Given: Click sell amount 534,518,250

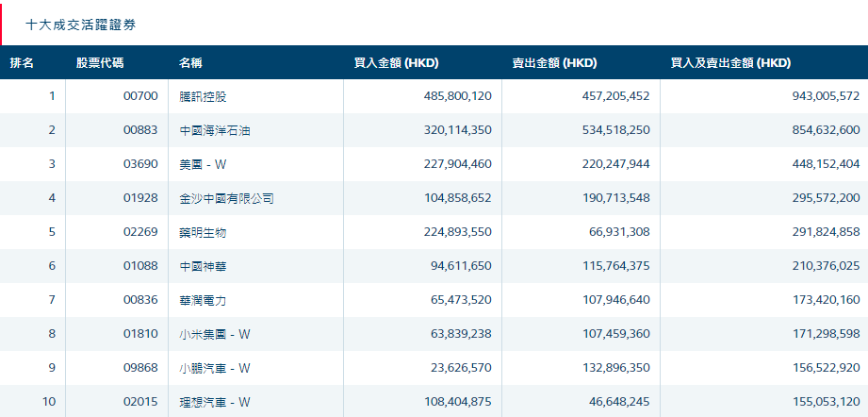Looking at the screenshot, I should click(616, 130).
